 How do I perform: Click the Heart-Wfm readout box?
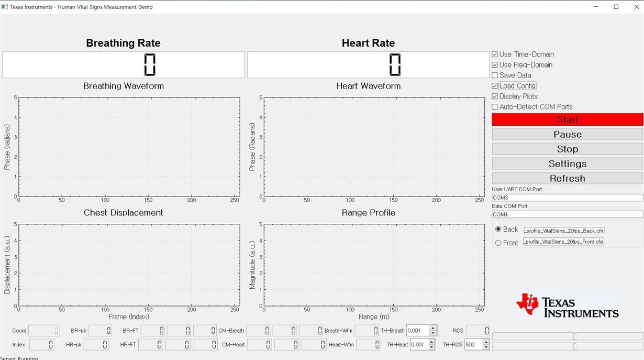click(x=369, y=344)
